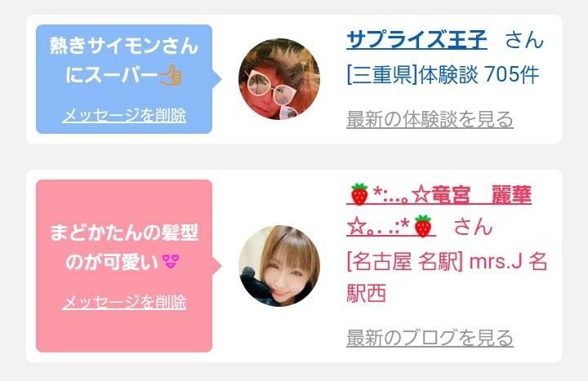588x381 pixels.
Task: Click [名古屋 名駅] mrs.J shop text
Action: tap(447, 277)
